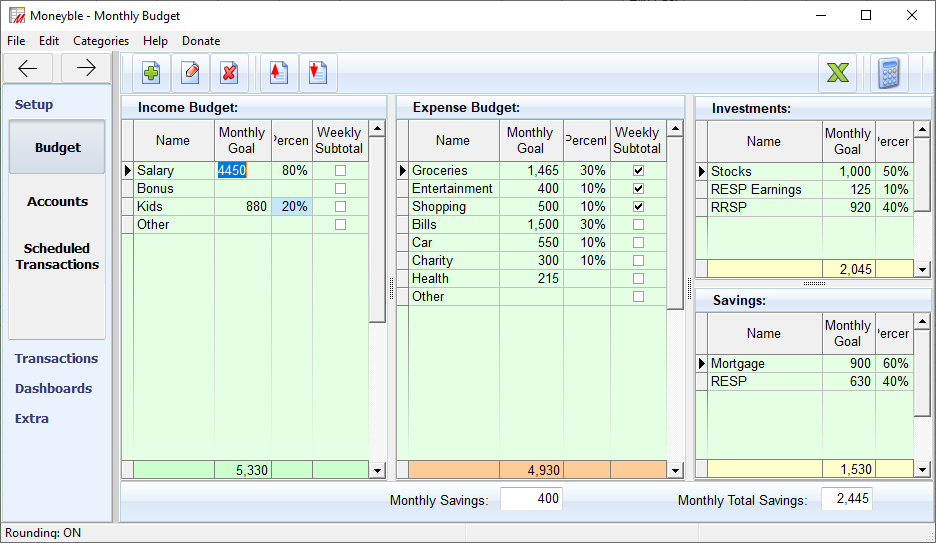
Task: Click the red X delete item icon
Action: point(229,73)
